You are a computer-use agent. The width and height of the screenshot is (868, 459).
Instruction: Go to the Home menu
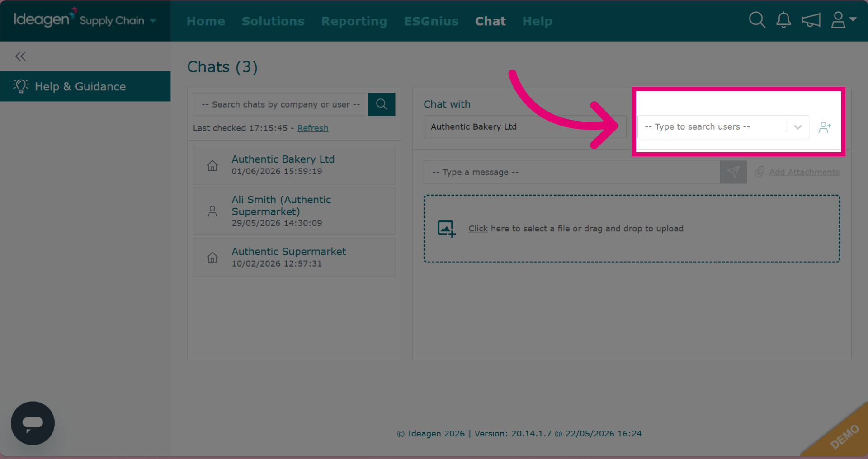pos(206,21)
